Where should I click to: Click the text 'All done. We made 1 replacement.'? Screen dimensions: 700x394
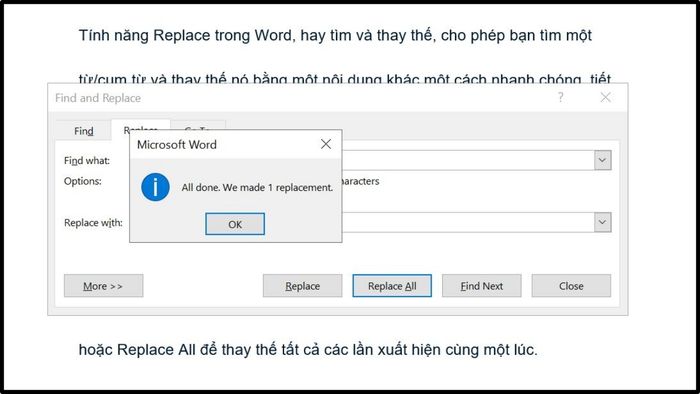(x=257, y=187)
